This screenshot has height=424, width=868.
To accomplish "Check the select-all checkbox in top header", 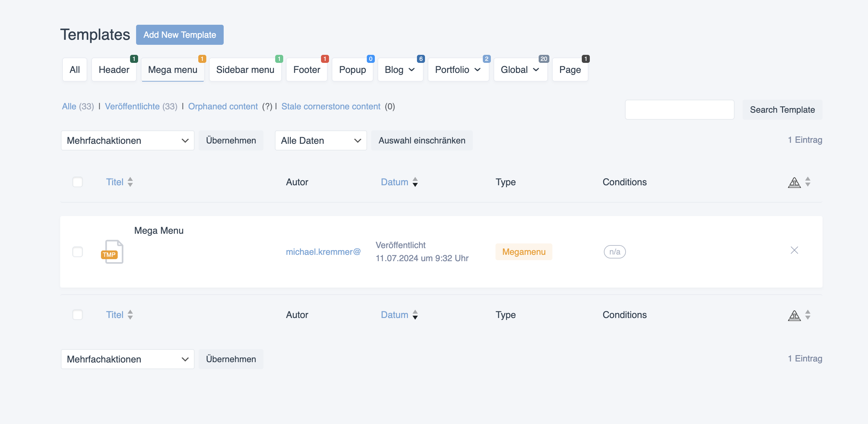I will [78, 182].
